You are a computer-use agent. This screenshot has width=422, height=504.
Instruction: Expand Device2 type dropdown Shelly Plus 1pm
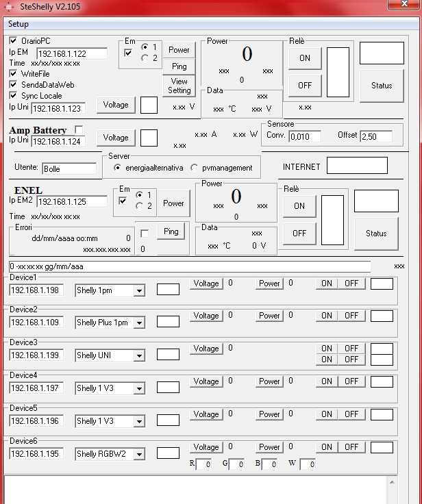click(139, 323)
